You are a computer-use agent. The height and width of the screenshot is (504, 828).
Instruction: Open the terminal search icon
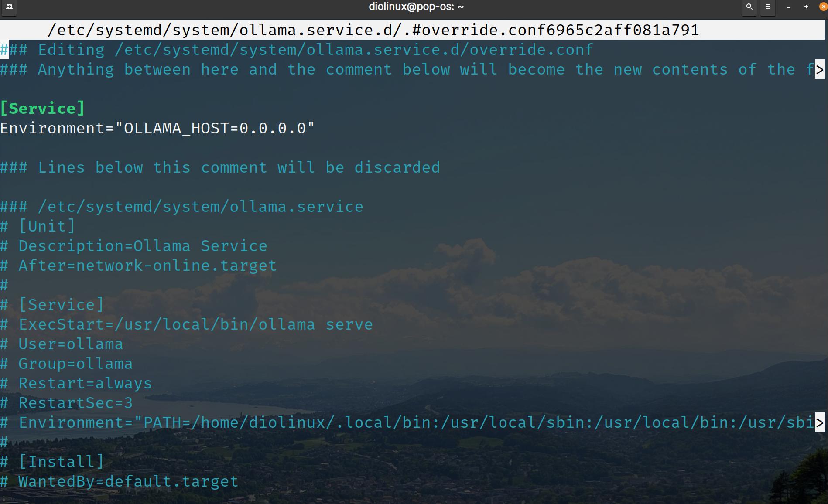pyautogui.click(x=749, y=7)
